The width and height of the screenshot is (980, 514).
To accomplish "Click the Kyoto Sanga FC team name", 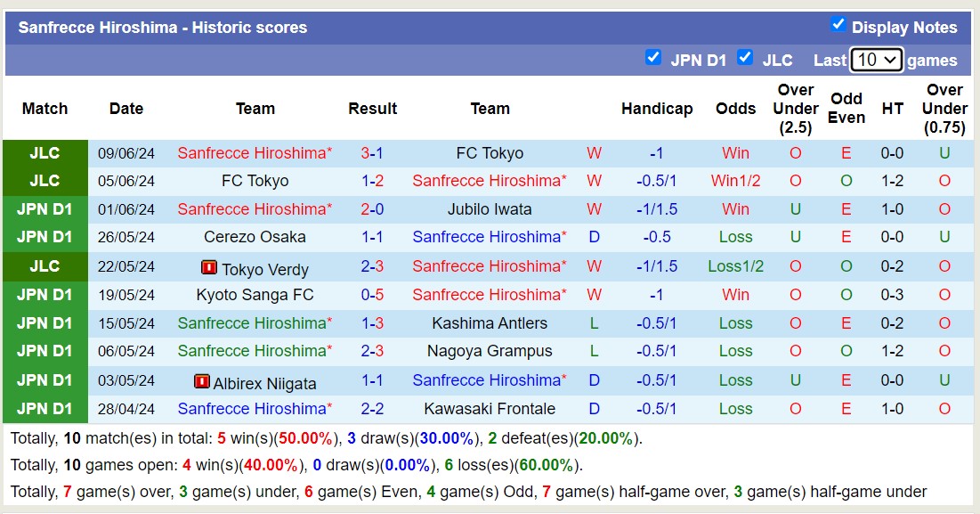I will (x=255, y=295).
